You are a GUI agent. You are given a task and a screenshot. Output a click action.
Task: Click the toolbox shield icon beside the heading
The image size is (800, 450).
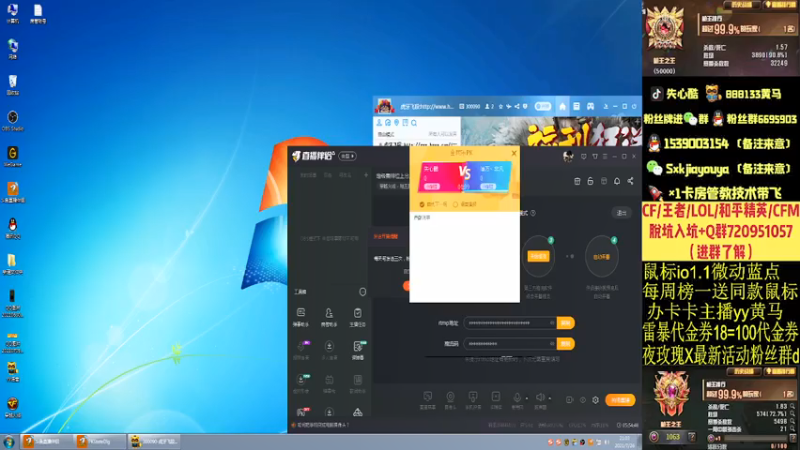point(362,292)
